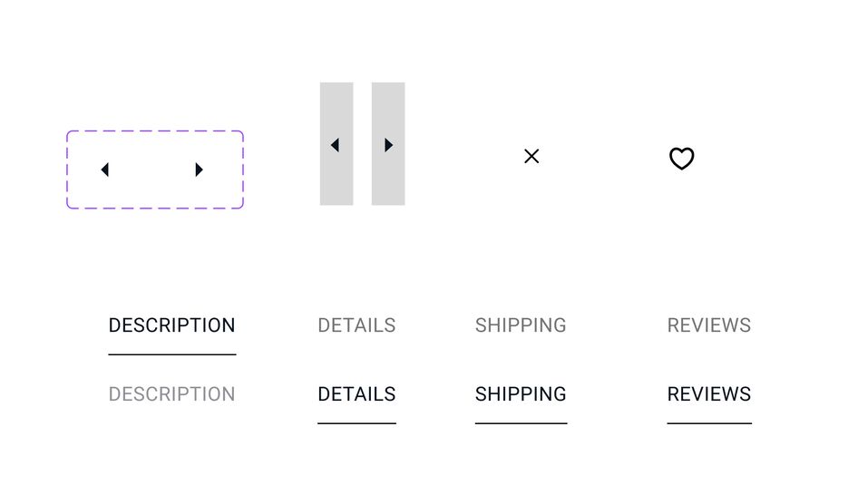
Task: Click the underline beneath bottom-row REVIEWS
Action: (709, 423)
